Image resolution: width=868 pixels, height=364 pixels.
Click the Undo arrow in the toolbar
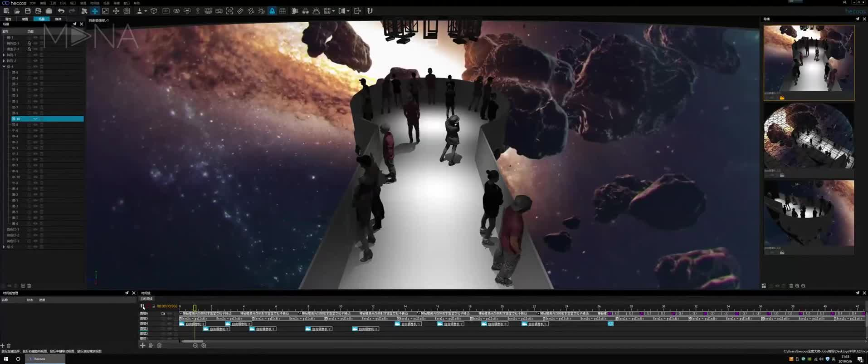pyautogui.click(x=61, y=11)
